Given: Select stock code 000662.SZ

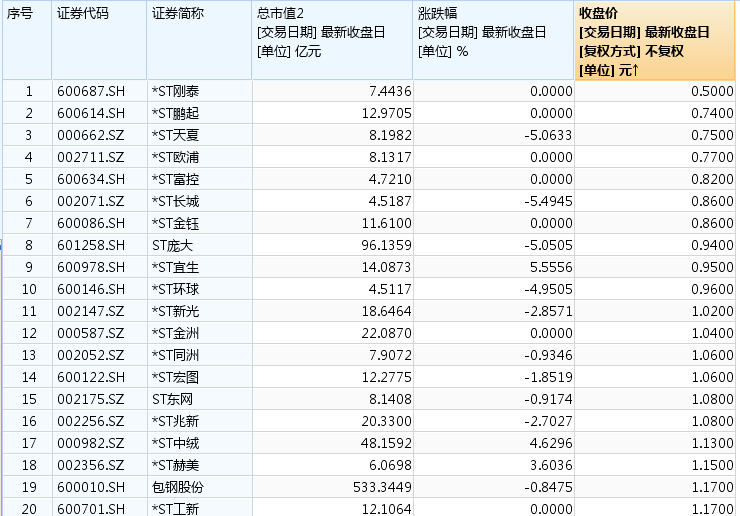Looking at the screenshot, I should [x=91, y=135].
